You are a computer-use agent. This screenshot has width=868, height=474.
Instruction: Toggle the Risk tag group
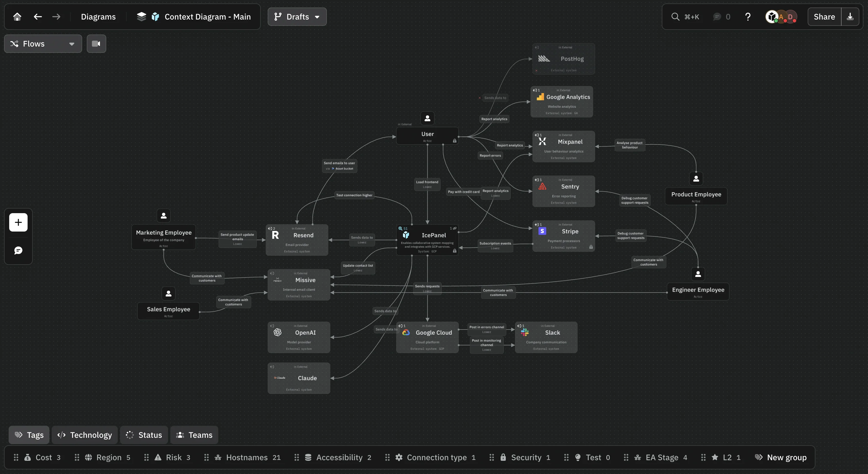(172, 457)
